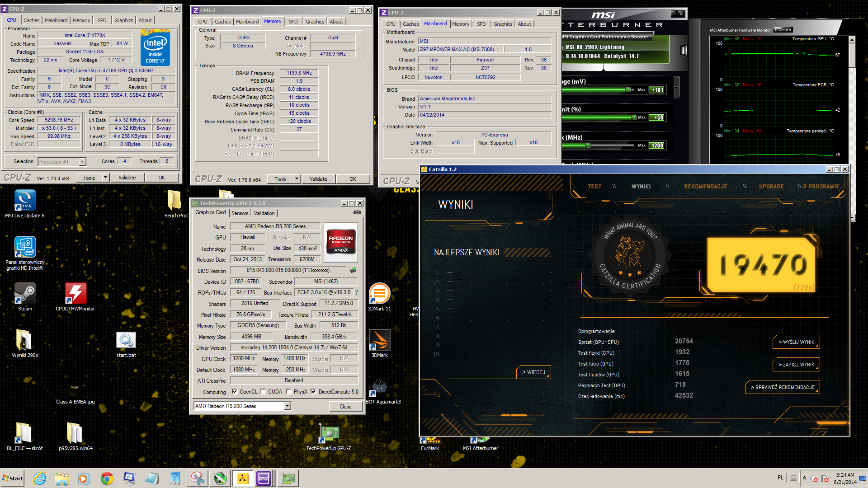The image size is (868, 488).
Task: Click the hardware monitor scrollbar down arrow
Action: (852, 218)
